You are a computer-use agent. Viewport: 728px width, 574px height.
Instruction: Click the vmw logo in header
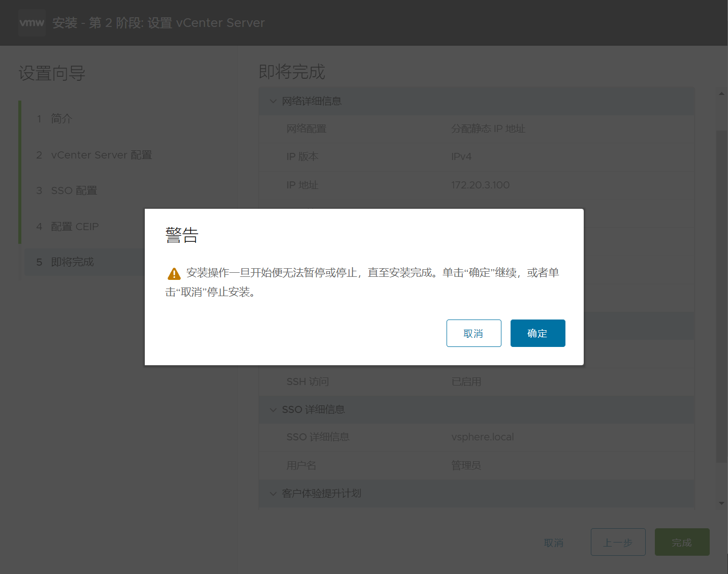(31, 22)
